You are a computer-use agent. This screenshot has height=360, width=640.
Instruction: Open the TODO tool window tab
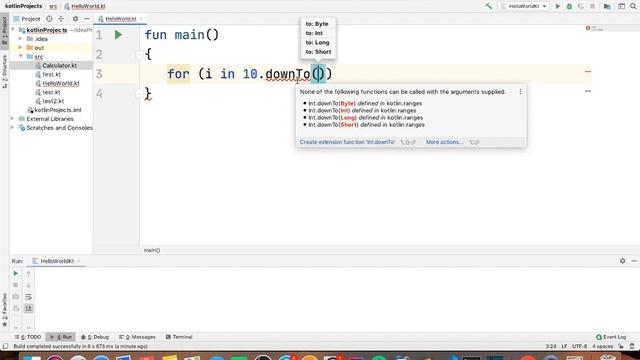coord(28,337)
